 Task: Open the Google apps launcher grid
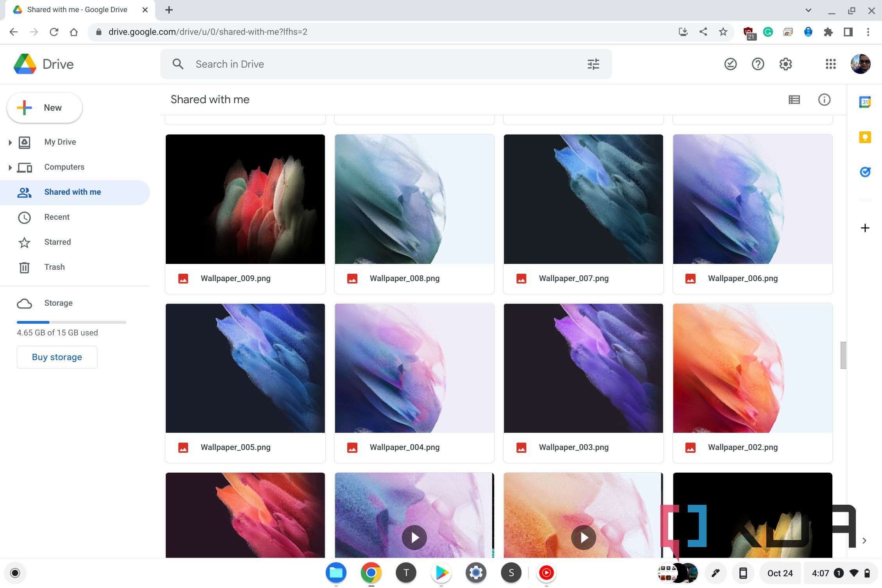(x=830, y=64)
